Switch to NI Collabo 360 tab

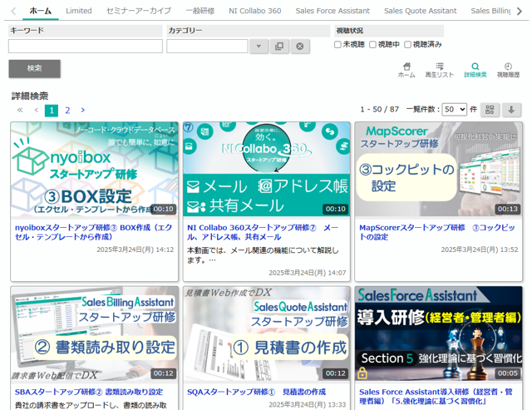tap(255, 11)
